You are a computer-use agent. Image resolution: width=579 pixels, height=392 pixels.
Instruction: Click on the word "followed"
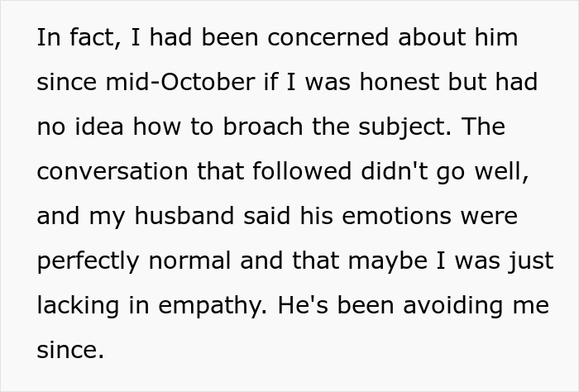click(x=302, y=172)
